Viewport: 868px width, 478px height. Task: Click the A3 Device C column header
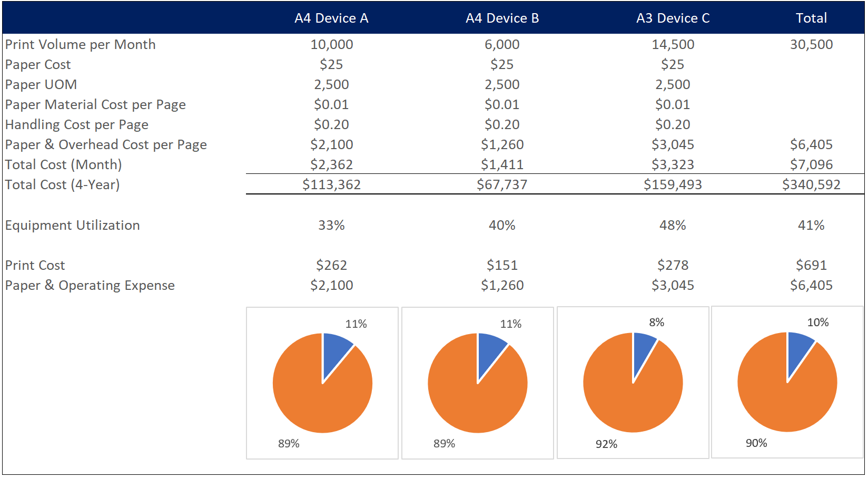pos(673,18)
